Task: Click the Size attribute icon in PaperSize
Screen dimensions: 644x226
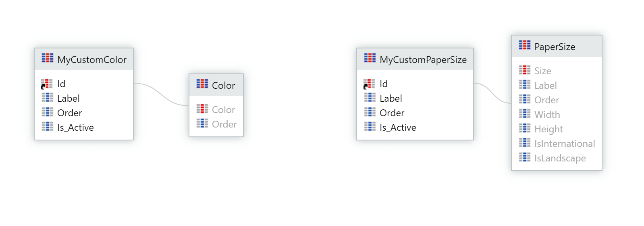Action: click(x=525, y=70)
